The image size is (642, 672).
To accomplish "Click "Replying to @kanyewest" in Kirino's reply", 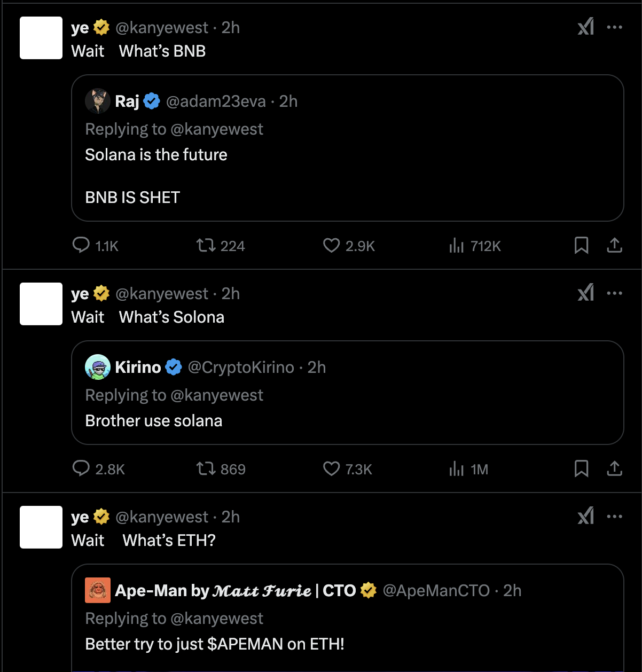I will point(174,395).
